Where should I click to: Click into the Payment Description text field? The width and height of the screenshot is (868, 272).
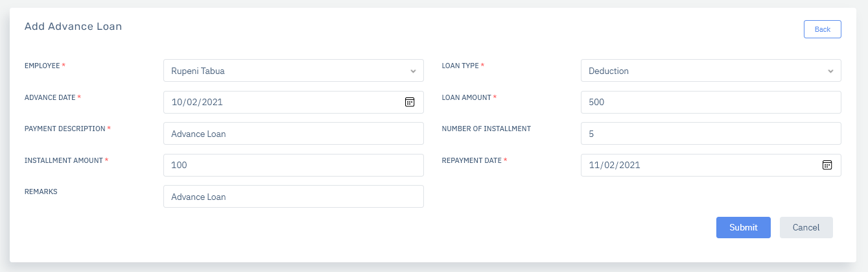click(x=294, y=134)
